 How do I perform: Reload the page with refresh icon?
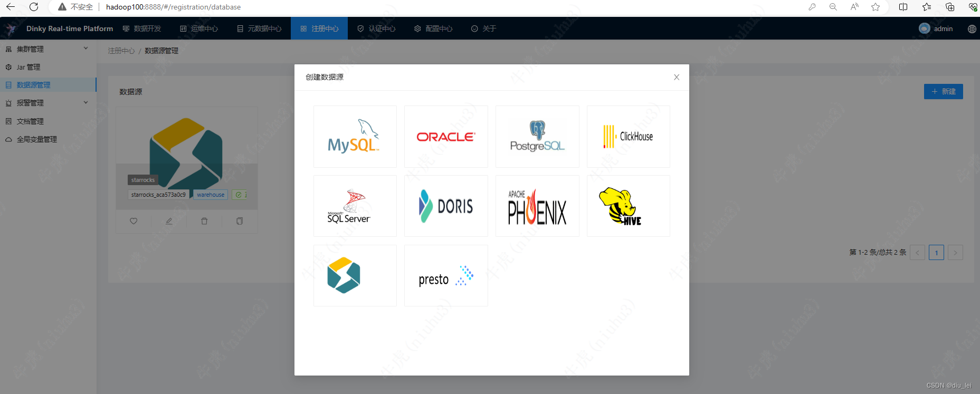[34, 7]
